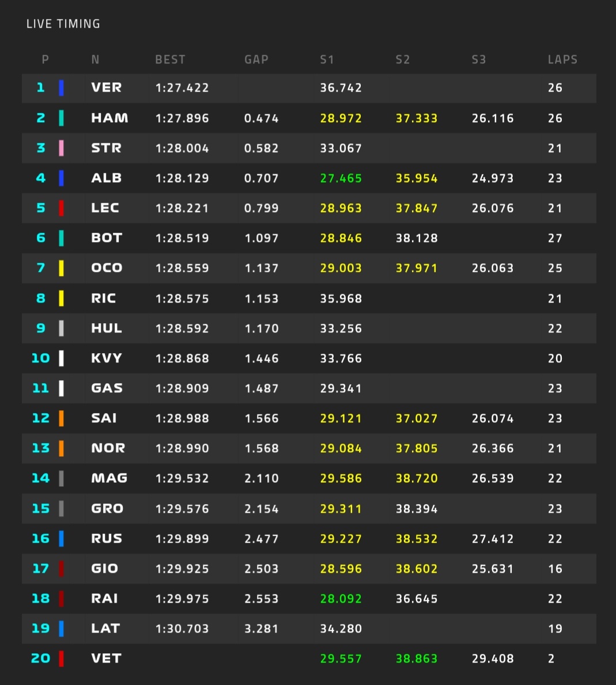Select driver STR in the table
The height and width of the screenshot is (685, 616).
[x=106, y=147]
